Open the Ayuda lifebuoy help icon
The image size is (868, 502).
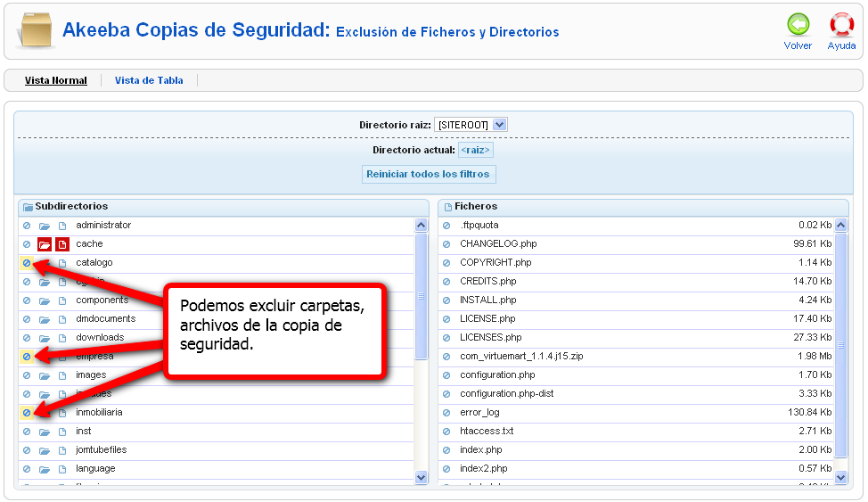pos(841,24)
